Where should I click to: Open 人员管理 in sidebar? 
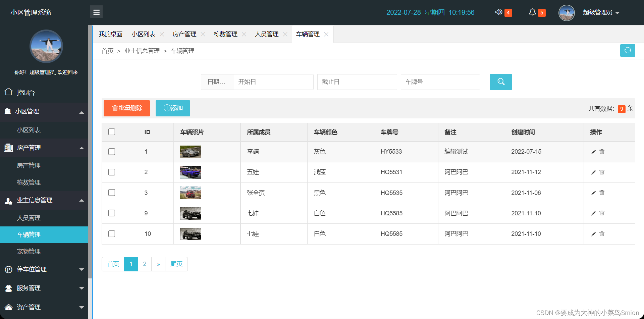(44, 218)
